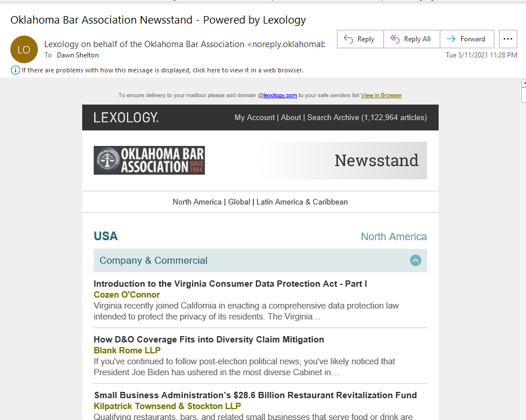
Task: Open My Account link
Action: (255, 118)
